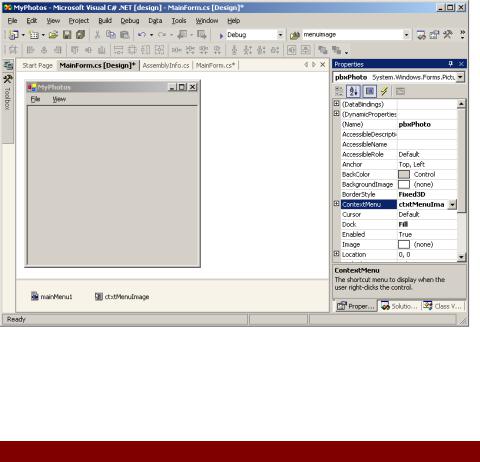Click the Add New Item toolbar icon

[x=34, y=35]
